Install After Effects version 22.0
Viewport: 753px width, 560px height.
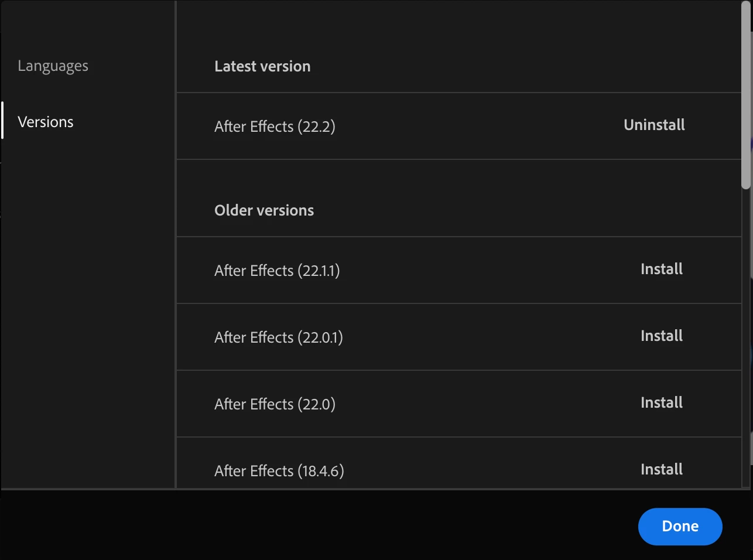[x=661, y=402]
